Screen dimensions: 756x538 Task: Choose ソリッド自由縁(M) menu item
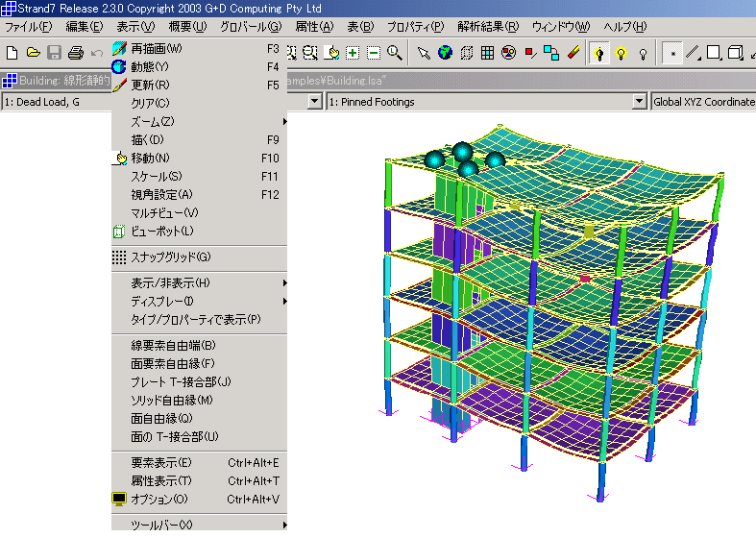tap(199, 400)
